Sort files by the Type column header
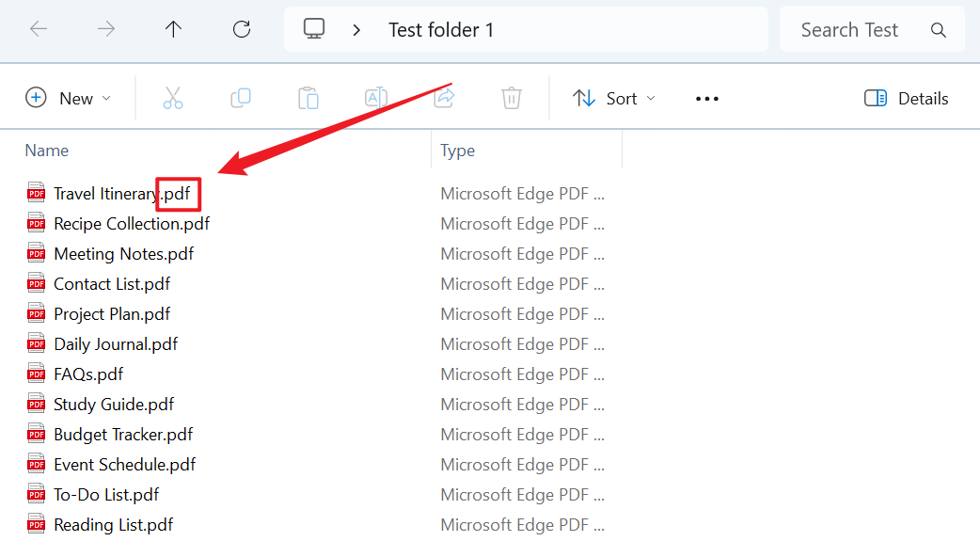The height and width of the screenshot is (557, 980). pyautogui.click(x=458, y=151)
